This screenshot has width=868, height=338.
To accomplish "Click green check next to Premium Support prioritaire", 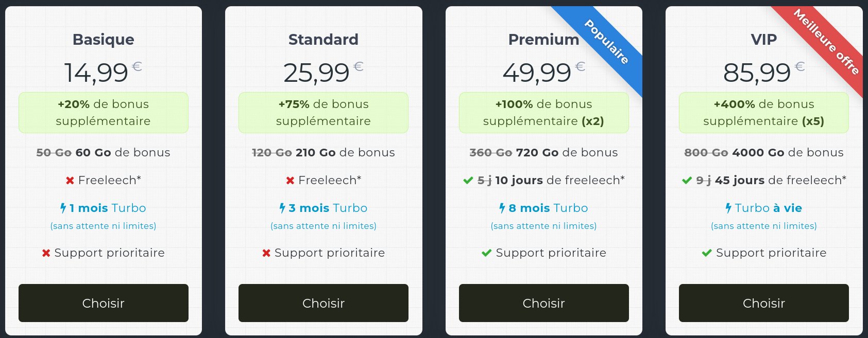I will pyautogui.click(x=486, y=253).
